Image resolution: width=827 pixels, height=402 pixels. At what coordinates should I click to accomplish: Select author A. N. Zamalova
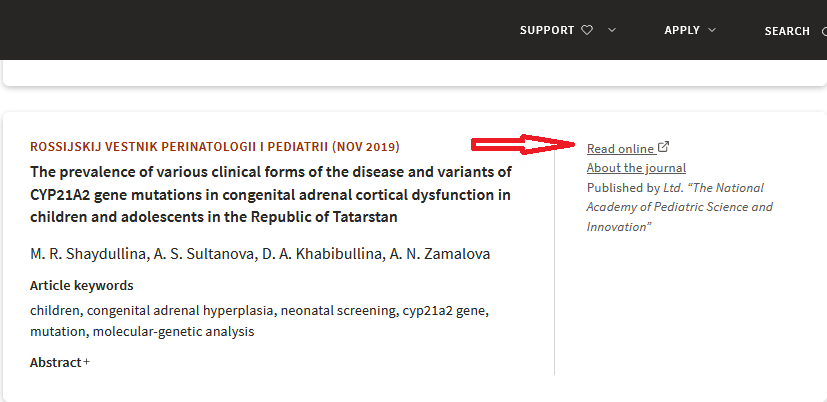434,254
